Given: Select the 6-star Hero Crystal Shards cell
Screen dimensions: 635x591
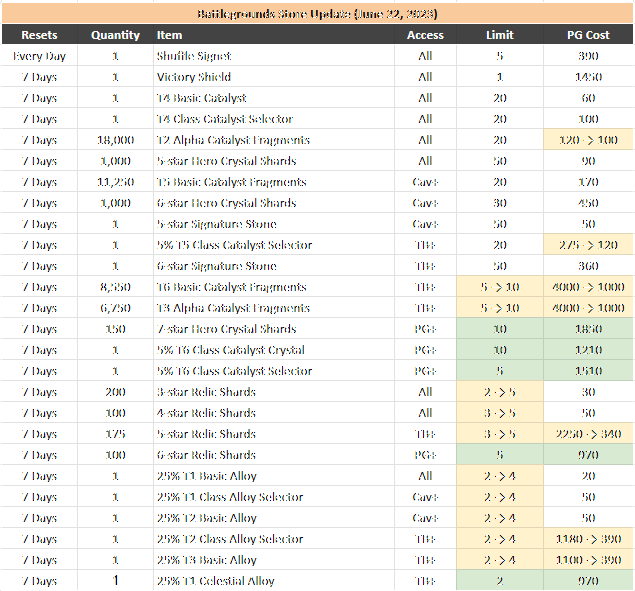Looking at the screenshot, I should click(x=274, y=203).
